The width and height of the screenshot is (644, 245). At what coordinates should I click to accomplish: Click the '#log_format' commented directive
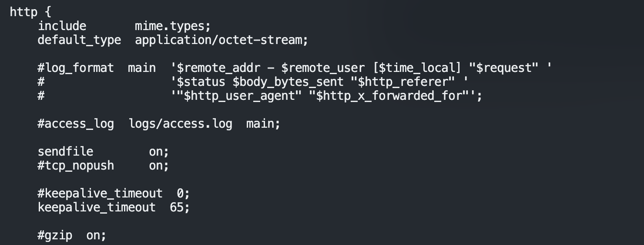coord(76,68)
